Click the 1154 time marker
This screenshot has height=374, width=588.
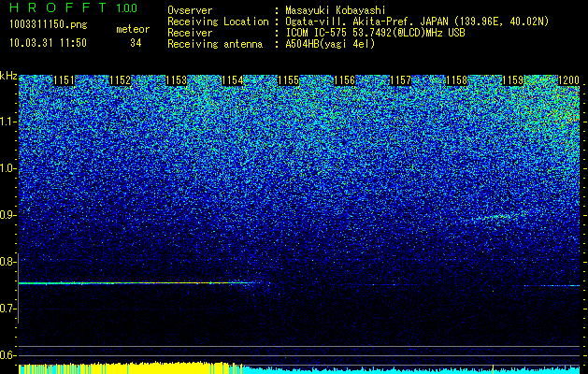click(232, 80)
